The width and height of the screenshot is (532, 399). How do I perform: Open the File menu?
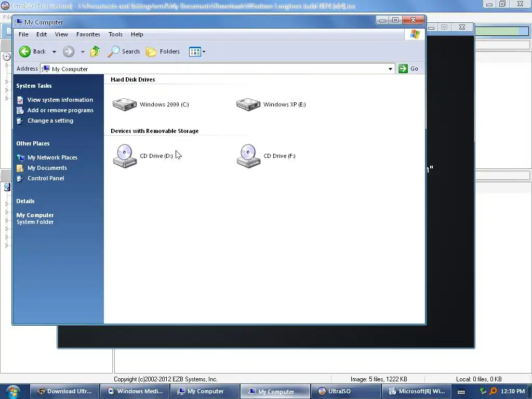click(23, 34)
